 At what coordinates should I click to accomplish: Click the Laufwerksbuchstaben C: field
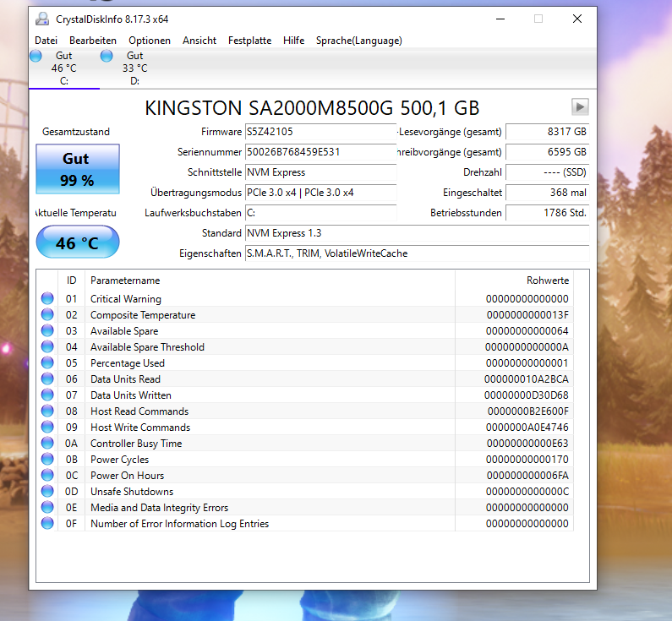320,213
